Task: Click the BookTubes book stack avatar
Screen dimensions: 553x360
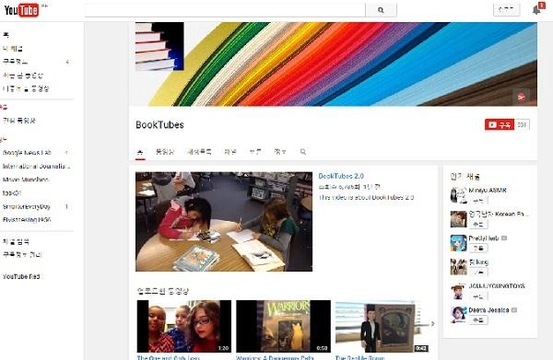Action: 159,46
